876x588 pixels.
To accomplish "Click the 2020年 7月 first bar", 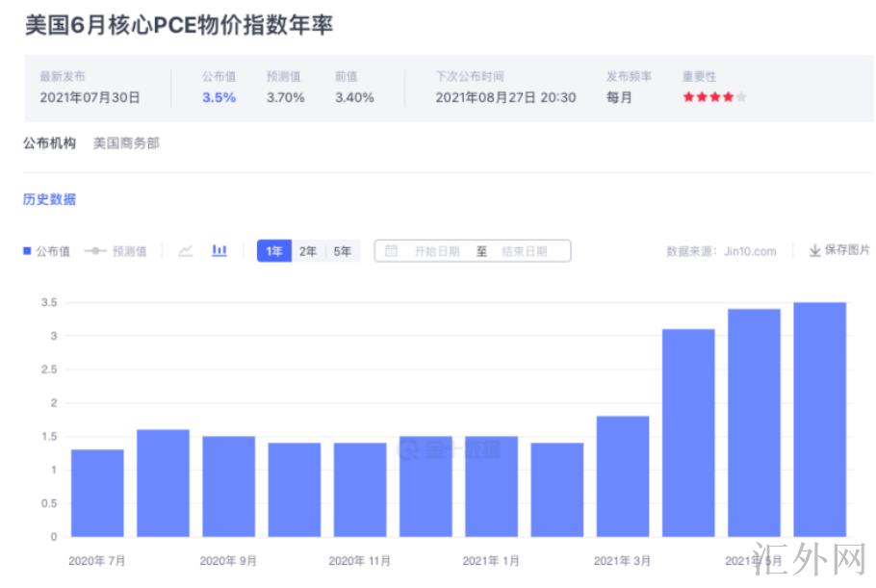I will click(97, 493).
